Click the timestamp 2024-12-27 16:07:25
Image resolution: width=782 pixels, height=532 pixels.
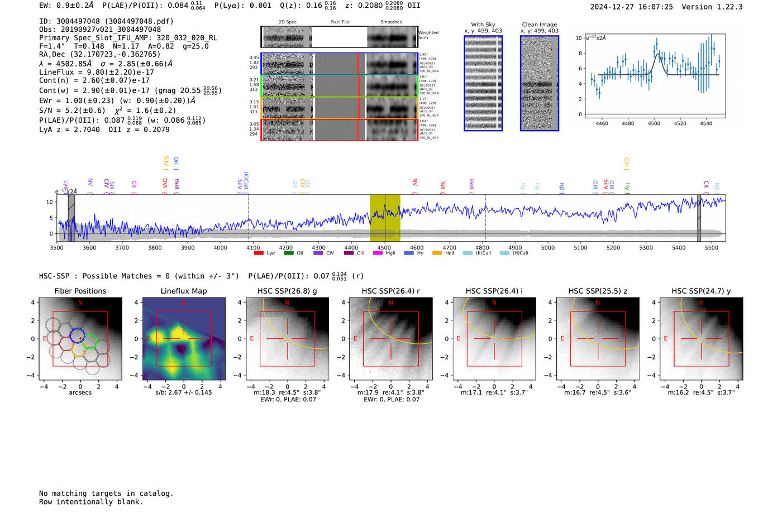tap(632, 7)
